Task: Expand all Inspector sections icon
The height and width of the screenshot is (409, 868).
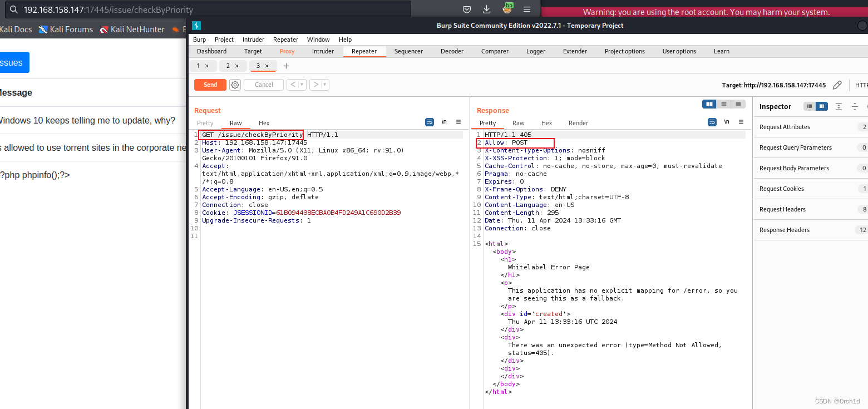Action: (x=839, y=106)
